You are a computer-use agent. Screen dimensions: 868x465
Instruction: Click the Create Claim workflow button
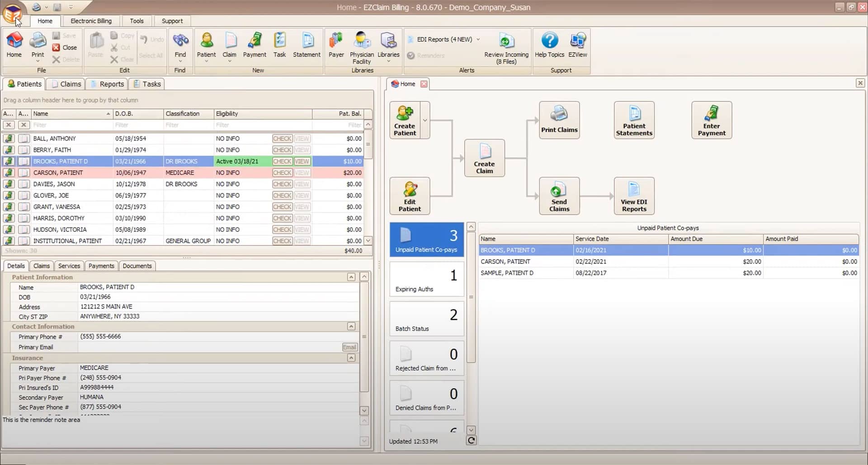pos(484,158)
